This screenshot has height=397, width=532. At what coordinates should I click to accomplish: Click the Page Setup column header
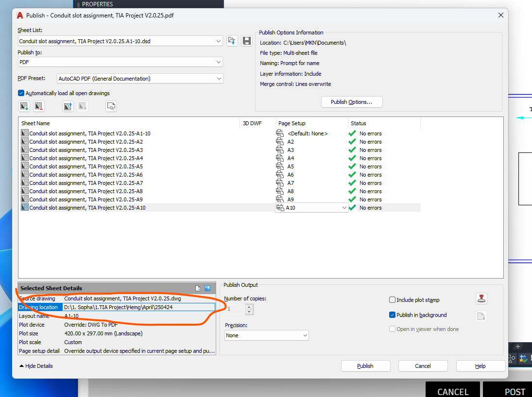[312, 123]
